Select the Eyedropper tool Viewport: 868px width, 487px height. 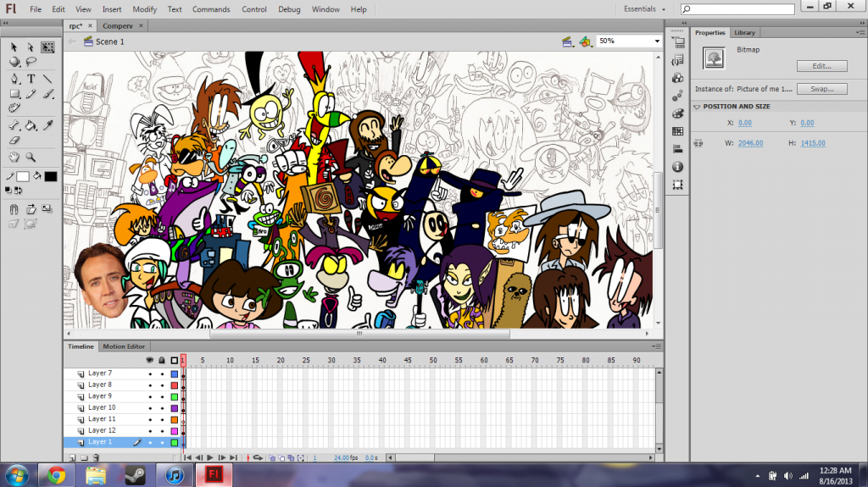[48, 126]
